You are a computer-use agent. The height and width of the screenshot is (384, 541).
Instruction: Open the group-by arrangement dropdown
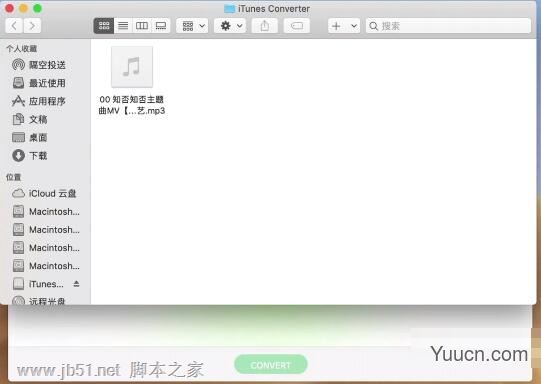pos(192,26)
